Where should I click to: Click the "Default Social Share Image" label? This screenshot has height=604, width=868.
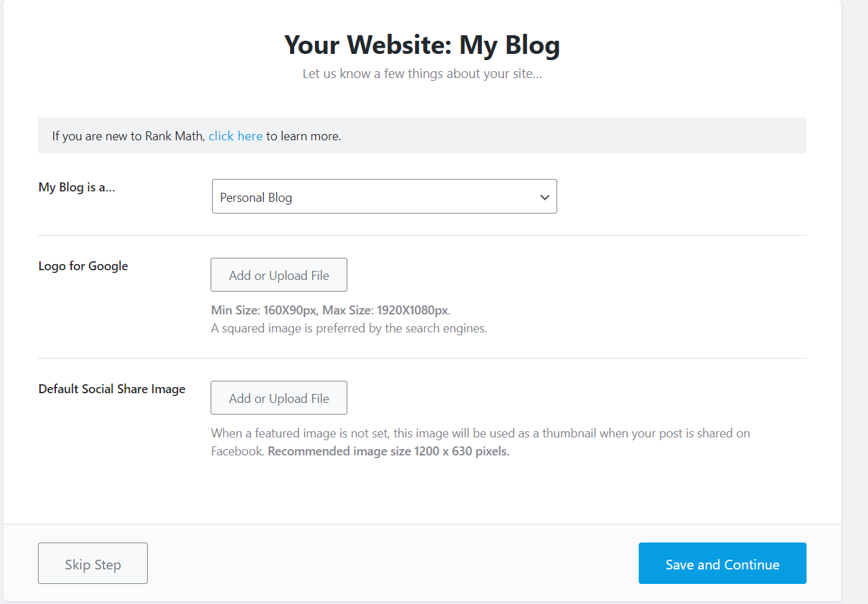[x=112, y=389]
